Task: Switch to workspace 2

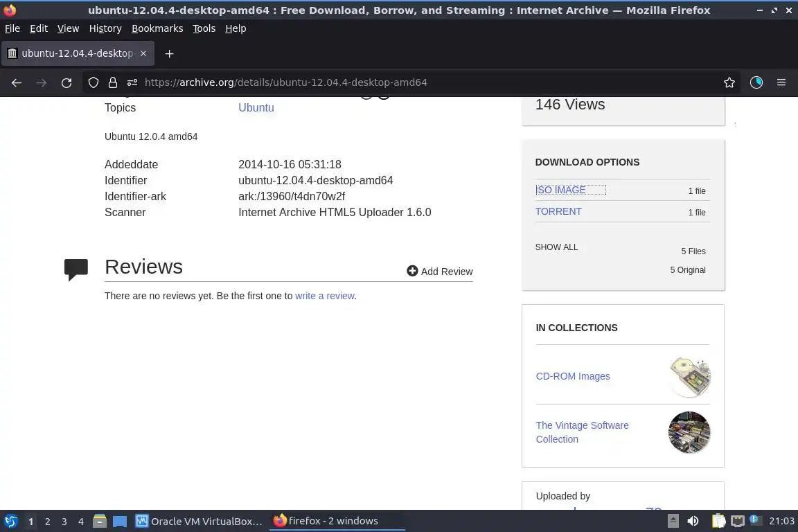Action: click(47, 522)
